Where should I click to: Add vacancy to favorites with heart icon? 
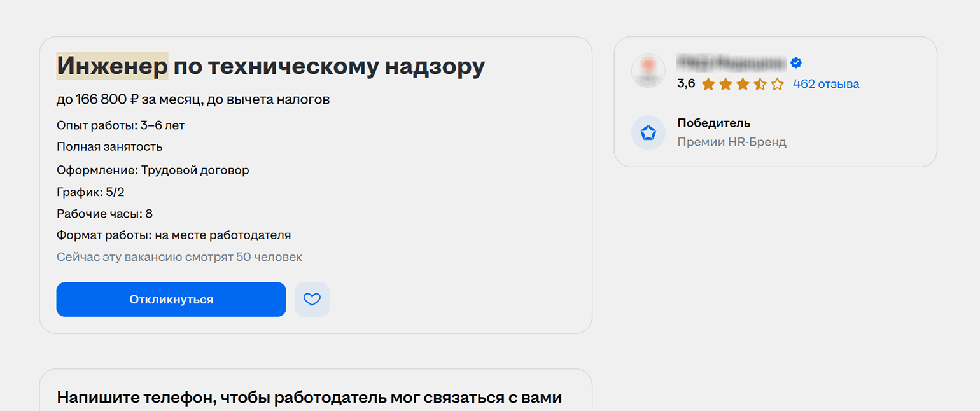point(312,299)
